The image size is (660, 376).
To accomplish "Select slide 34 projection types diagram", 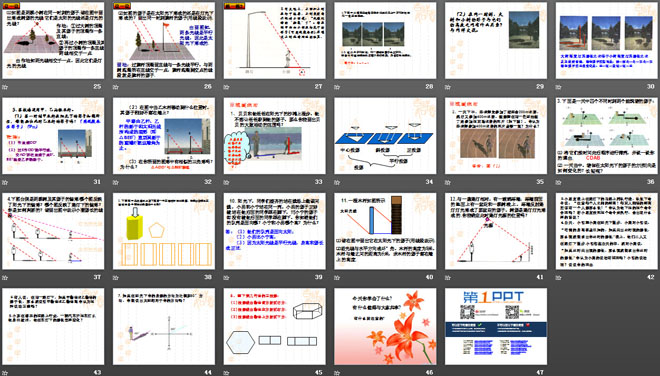I will (385, 136).
